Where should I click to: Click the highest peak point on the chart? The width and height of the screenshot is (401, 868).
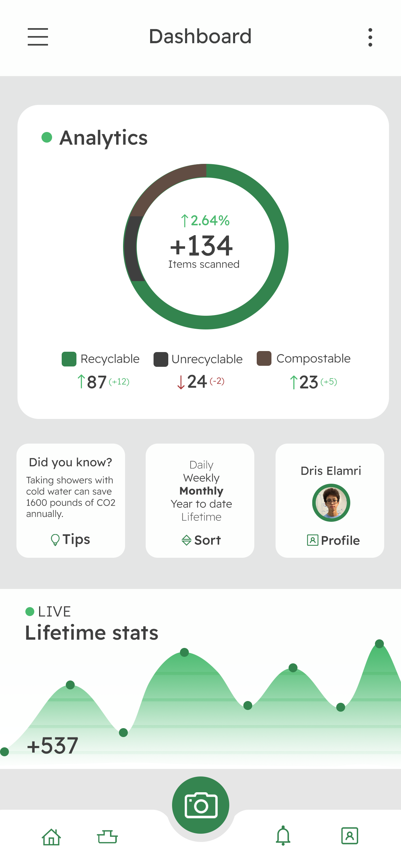click(379, 643)
